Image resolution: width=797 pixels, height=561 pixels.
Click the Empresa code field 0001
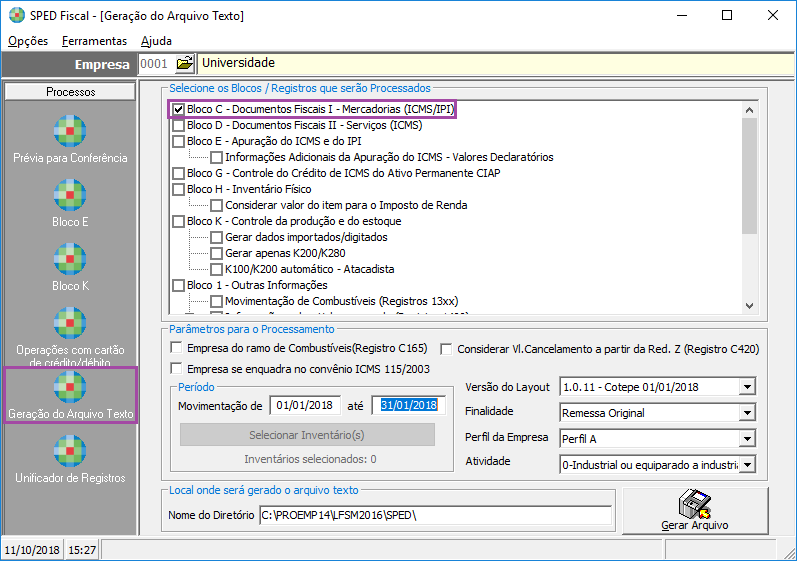tap(156, 64)
